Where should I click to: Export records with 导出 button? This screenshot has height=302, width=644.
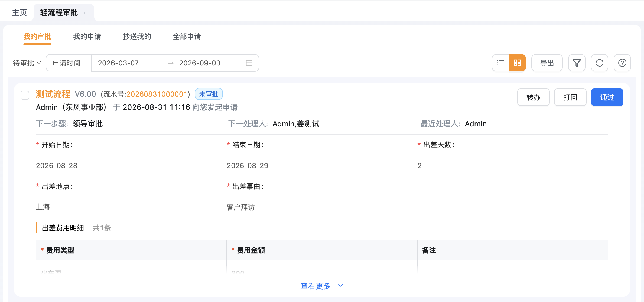pos(547,63)
